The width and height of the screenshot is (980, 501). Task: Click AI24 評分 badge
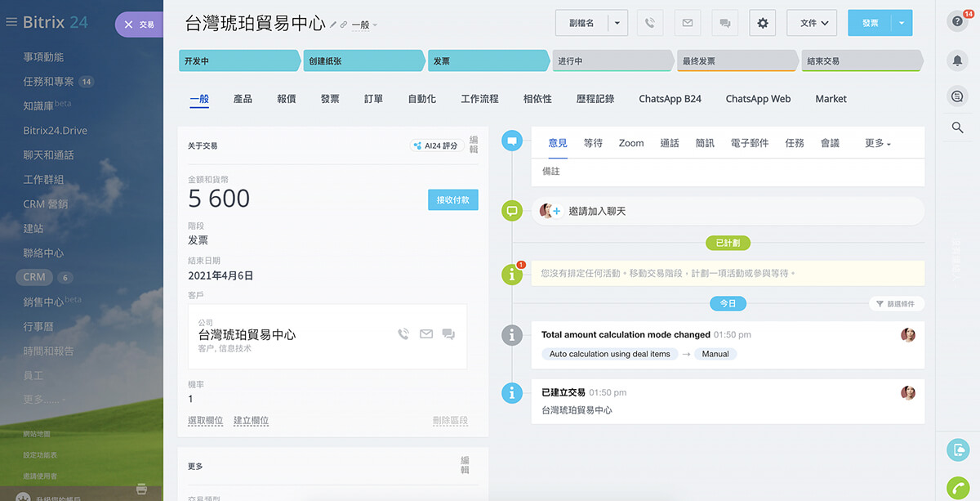click(437, 145)
